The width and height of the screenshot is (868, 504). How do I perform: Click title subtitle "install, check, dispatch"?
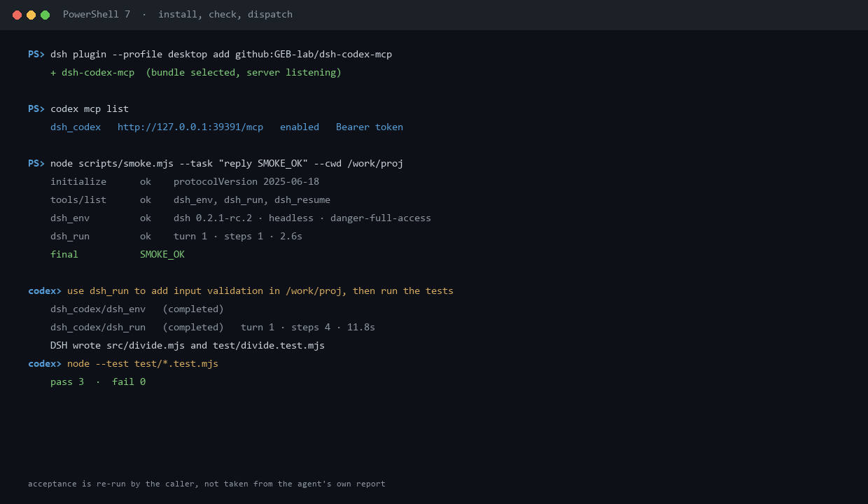(x=225, y=15)
